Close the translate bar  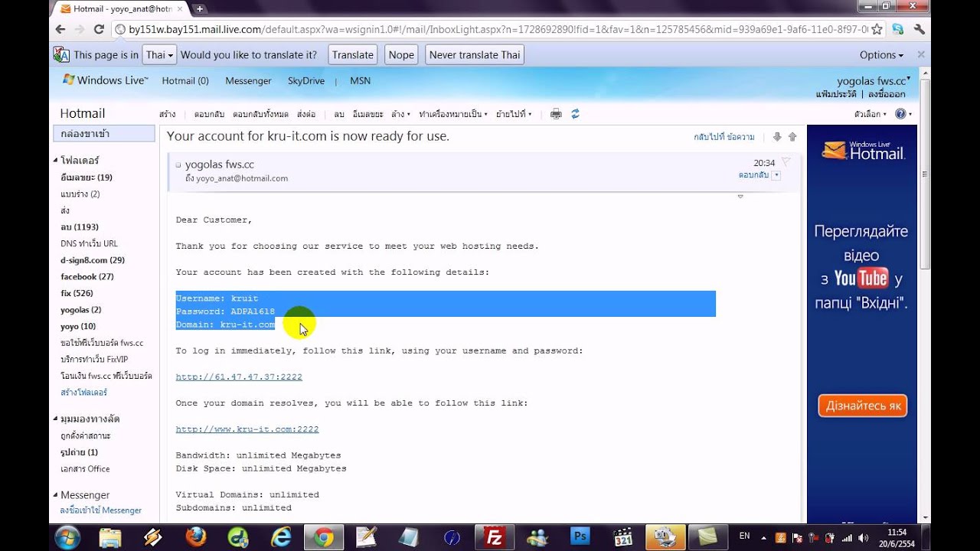pos(921,55)
